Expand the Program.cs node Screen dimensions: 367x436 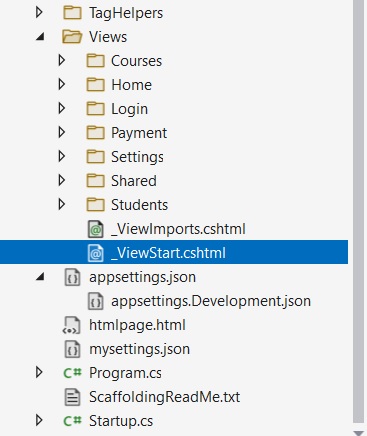pyautogui.click(x=39, y=372)
